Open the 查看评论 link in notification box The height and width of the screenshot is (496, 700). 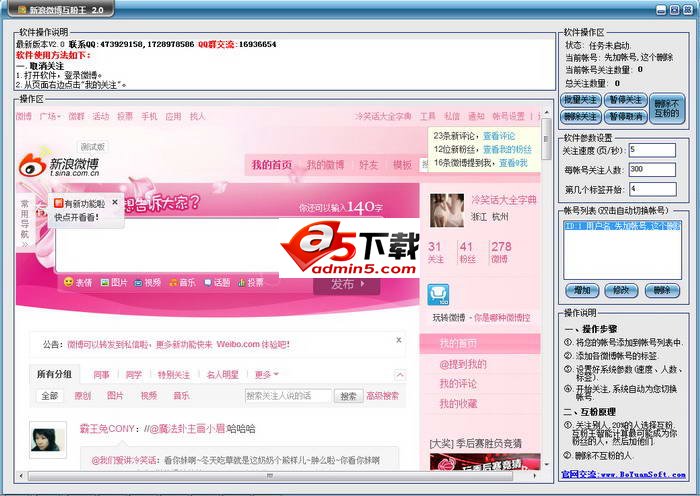499,136
